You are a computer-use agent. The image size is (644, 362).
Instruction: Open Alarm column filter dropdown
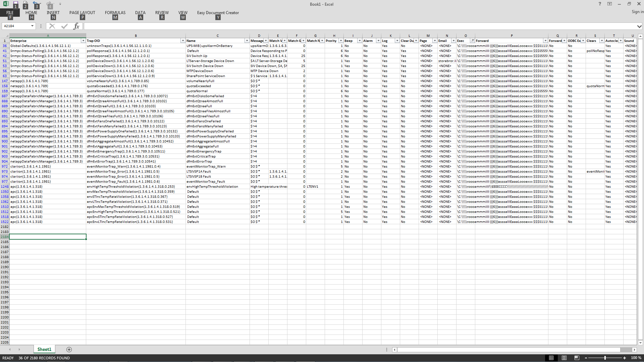tap(378, 41)
